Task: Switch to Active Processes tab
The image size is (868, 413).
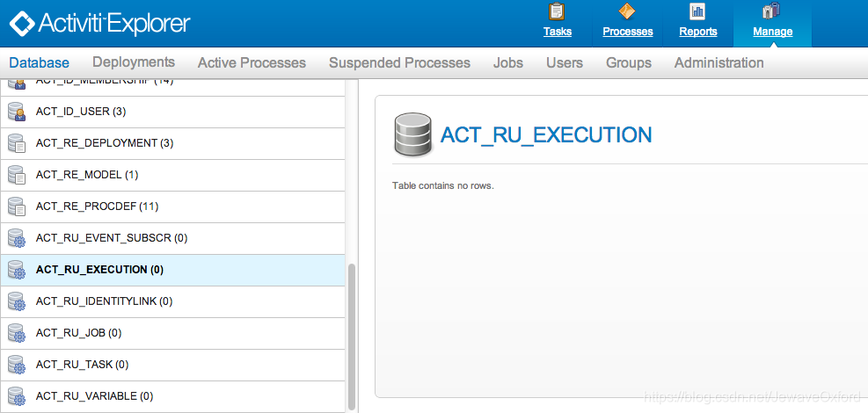Action: pyautogui.click(x=252, y=63)
